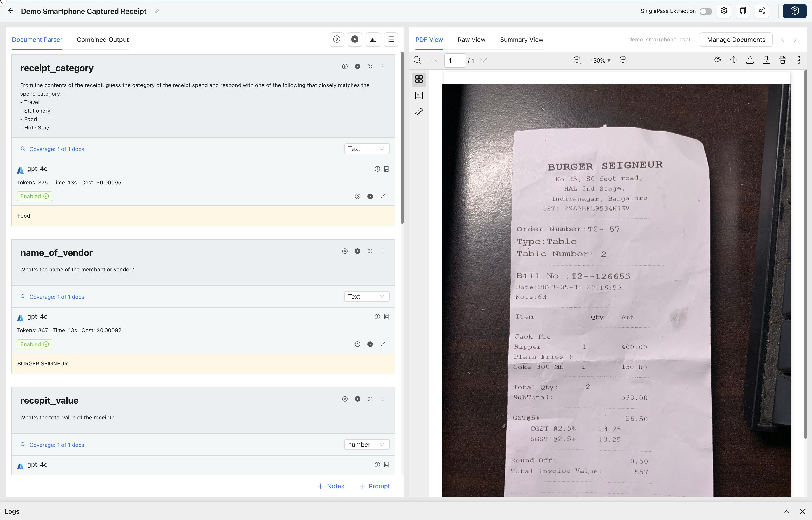Screen dimensions: 812x520
Task: Switch to the Raw View tab
Action: [471, 40]
